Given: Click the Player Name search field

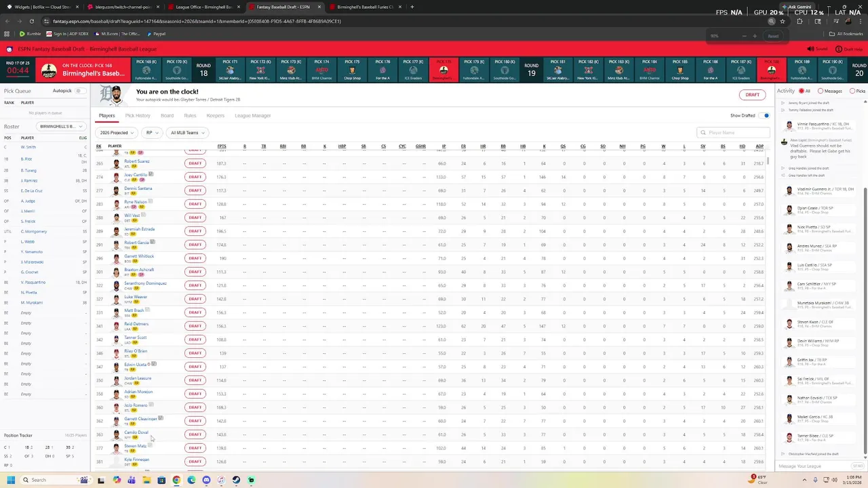Looking at the screenshot, I should tap(733, 133).
